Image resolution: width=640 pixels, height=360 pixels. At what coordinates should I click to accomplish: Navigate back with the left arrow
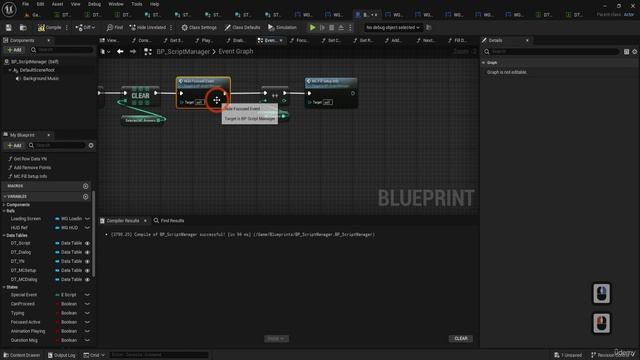(x=120, y=52)
